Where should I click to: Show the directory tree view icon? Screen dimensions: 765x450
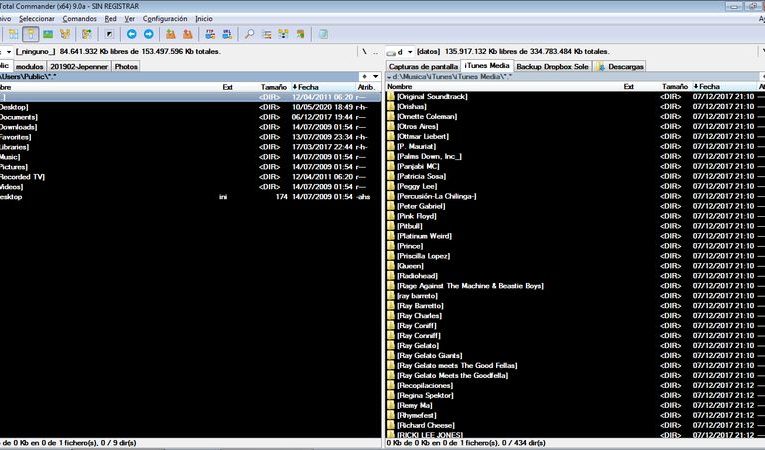[65, 34]
